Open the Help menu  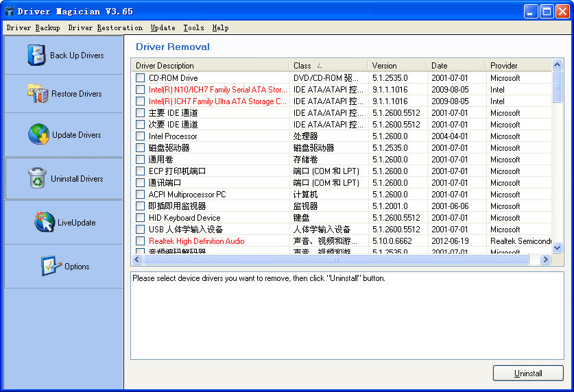(x=220, y=28)
